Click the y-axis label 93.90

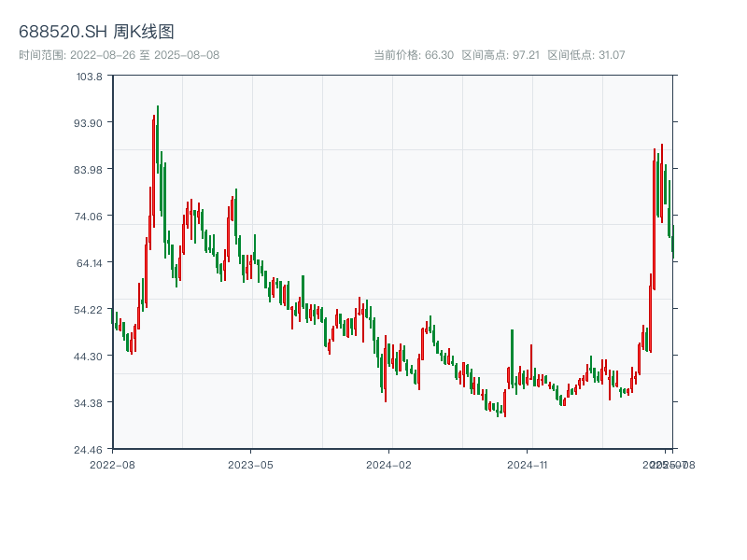click(88, 123)
